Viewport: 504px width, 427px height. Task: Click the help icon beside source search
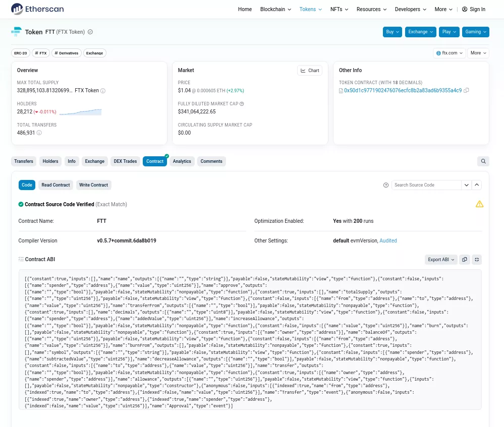(386, 185)
